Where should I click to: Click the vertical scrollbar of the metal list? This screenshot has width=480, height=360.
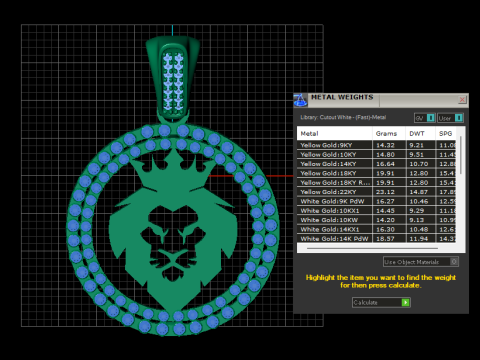pyautogui.click(x=461, y=155)
